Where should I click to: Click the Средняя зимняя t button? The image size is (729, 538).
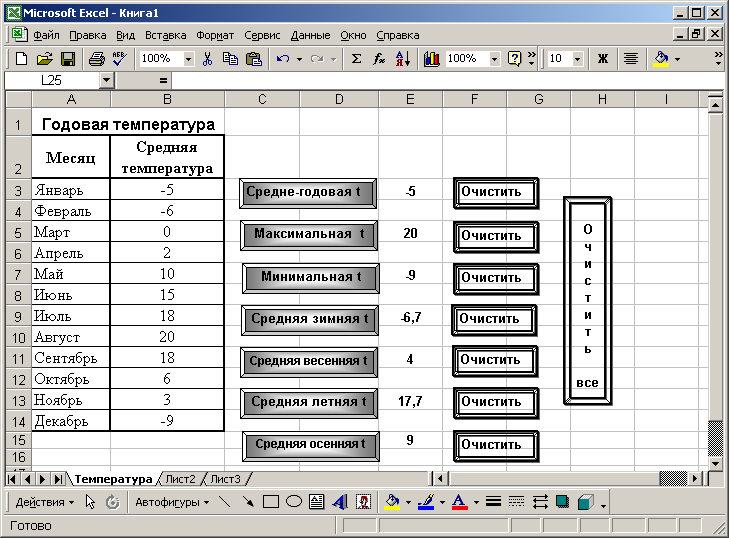(x=310, y=319)
